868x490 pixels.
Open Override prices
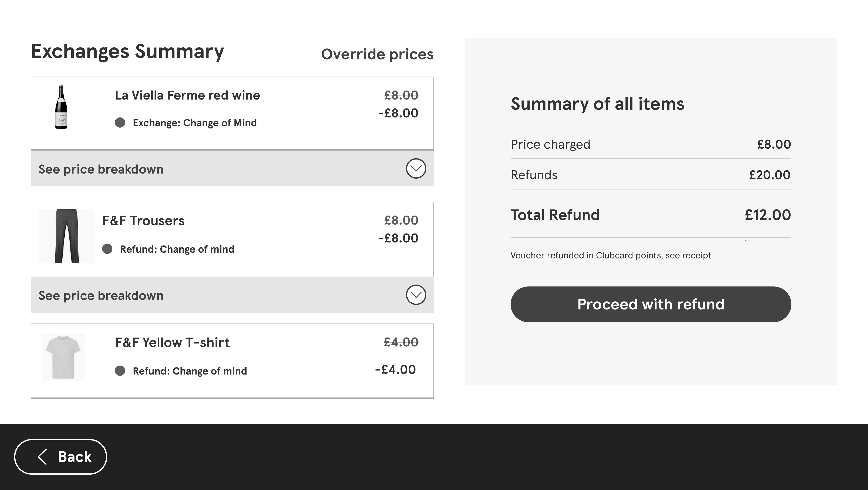pyautogui.click(x=377, y=54)
